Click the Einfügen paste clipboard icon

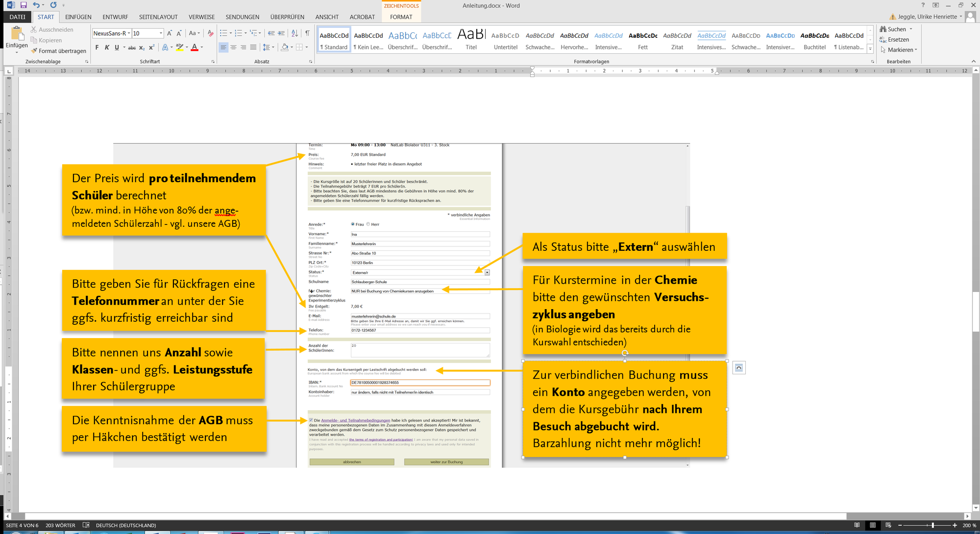17,33
